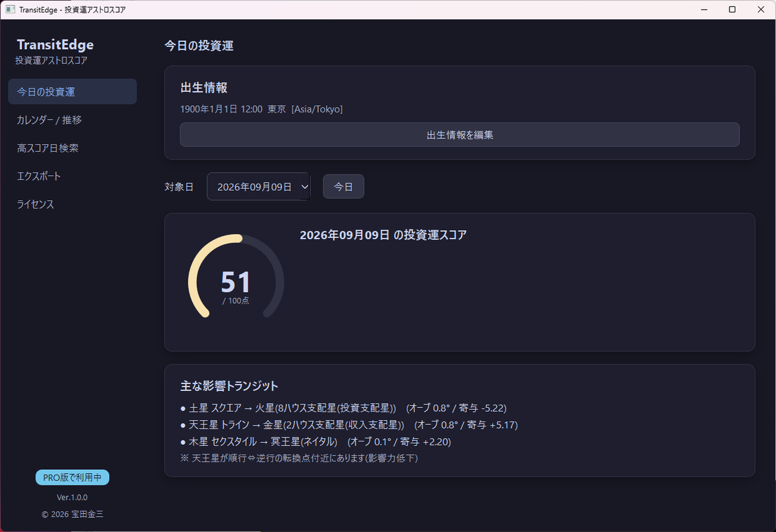776x532 pixels.
Task: Click the TransitEdge logo heading
Action: pyautogui.click(x=55, y=45)
